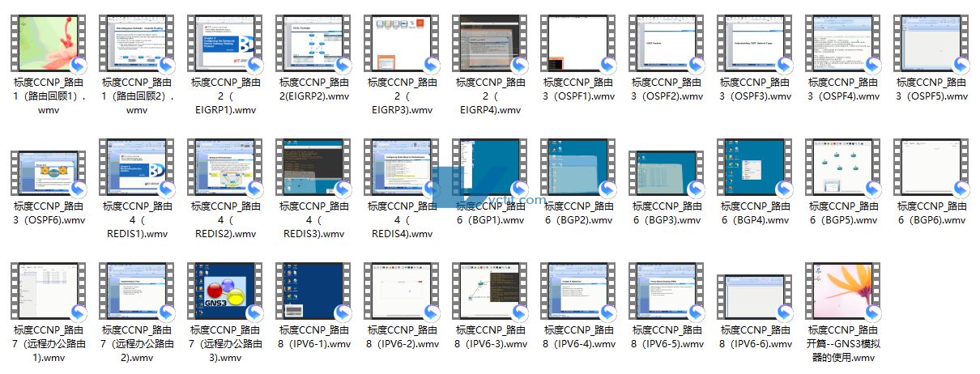The width and height of the screenshot is (980, 374).
Task: Select the 路由6（BGP2).wmv video icon
Action: (578, 167)
